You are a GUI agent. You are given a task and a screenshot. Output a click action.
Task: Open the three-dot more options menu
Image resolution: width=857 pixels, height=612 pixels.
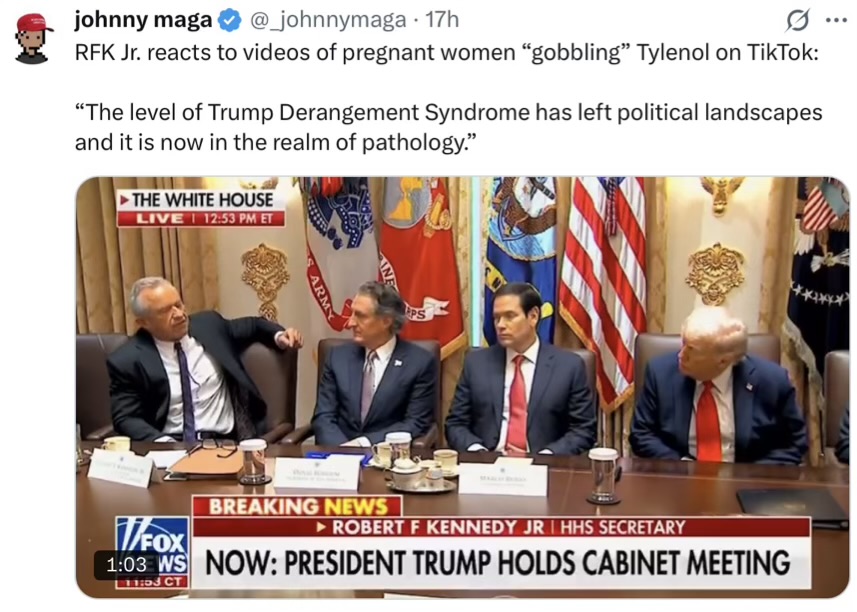836,21
